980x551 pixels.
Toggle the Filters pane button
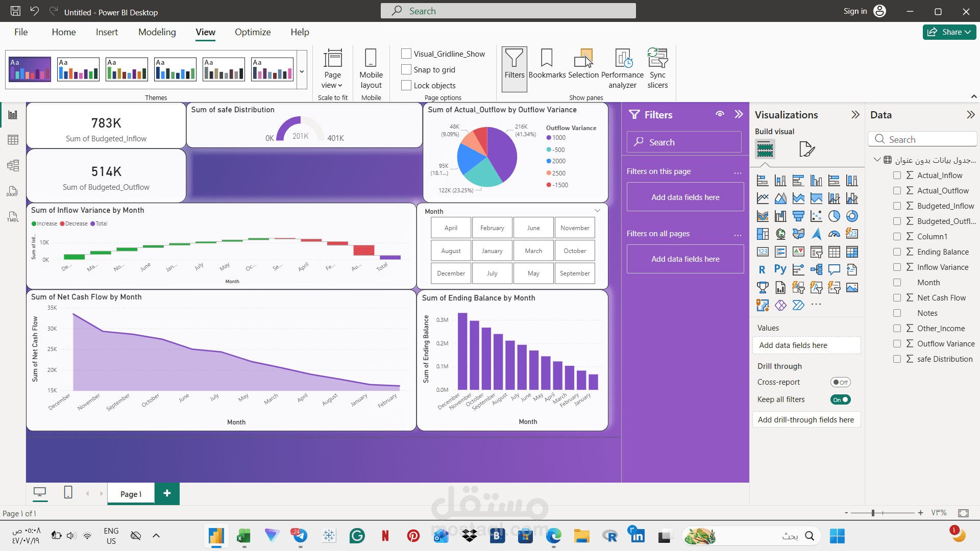point(514,69)
